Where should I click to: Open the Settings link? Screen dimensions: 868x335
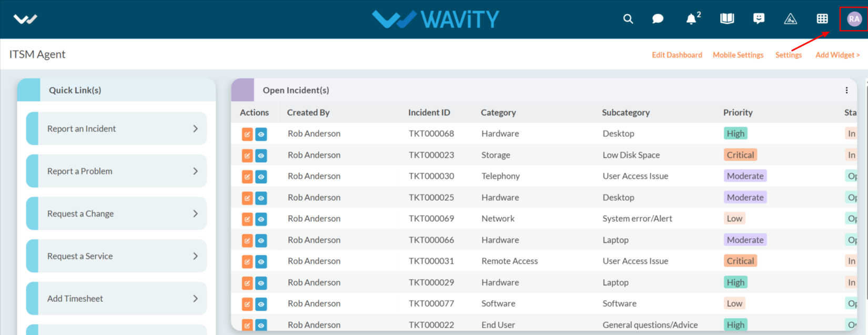coord(789,55)
